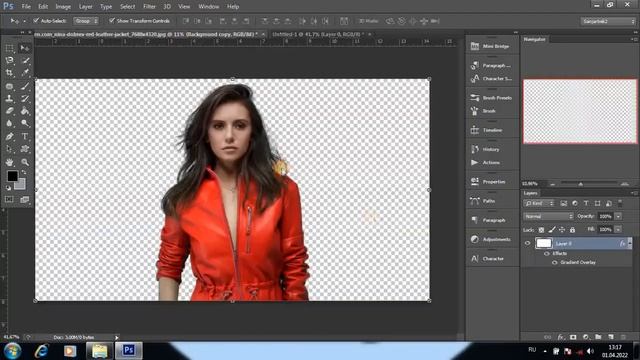
Task: Toggle lock image pixels brush icon
Action: click(552, 230)
